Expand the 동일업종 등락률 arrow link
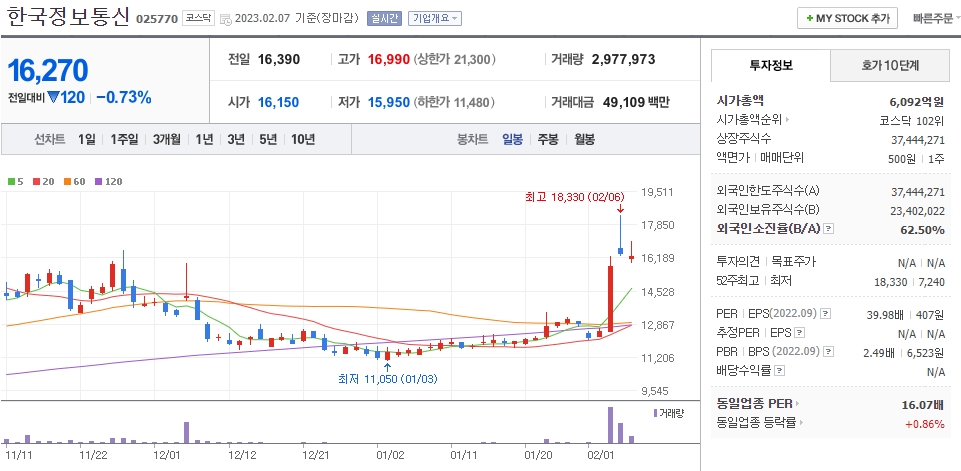The height and width of the screenshot is (471, 961). click(x=802, y=423)
